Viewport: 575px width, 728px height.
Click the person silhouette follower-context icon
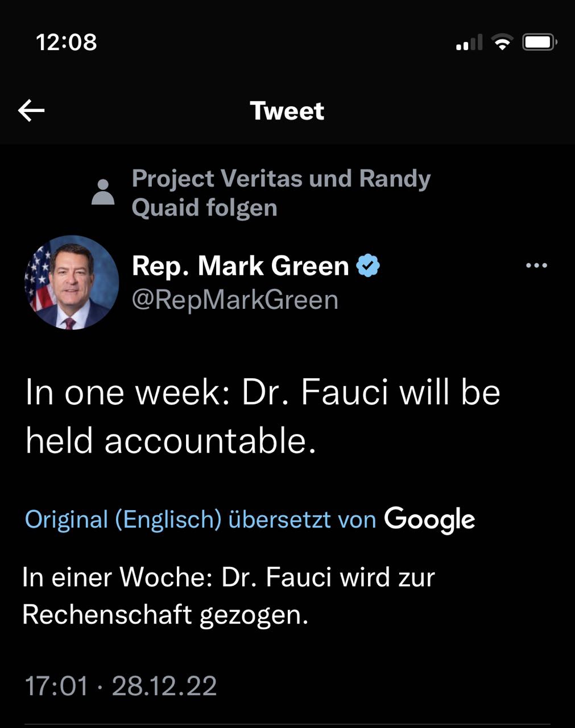(102, 193)
